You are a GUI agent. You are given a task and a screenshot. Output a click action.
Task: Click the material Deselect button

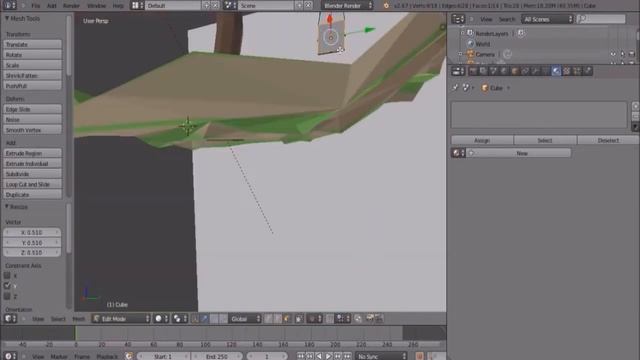coord(608,140)
